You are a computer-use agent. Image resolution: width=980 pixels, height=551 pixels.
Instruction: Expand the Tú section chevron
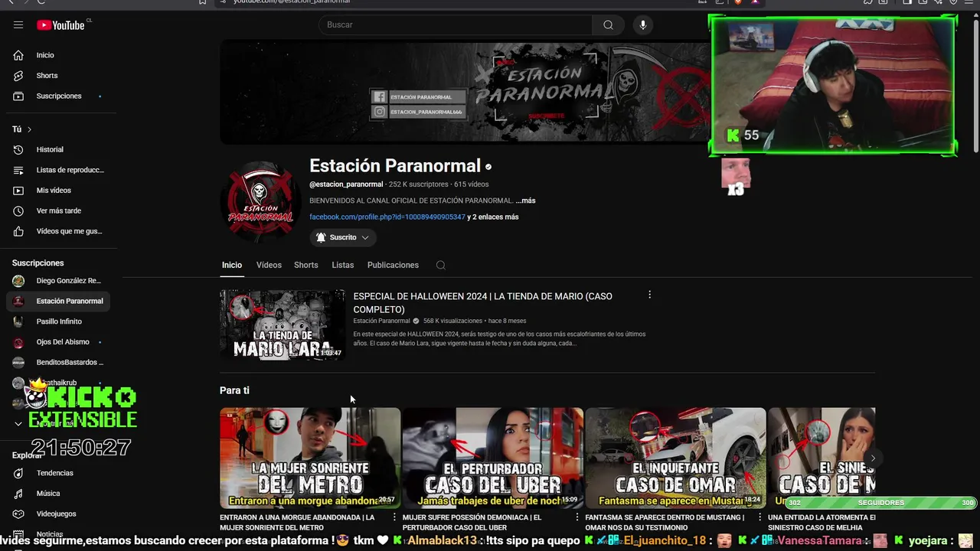[x=29, y=129]
